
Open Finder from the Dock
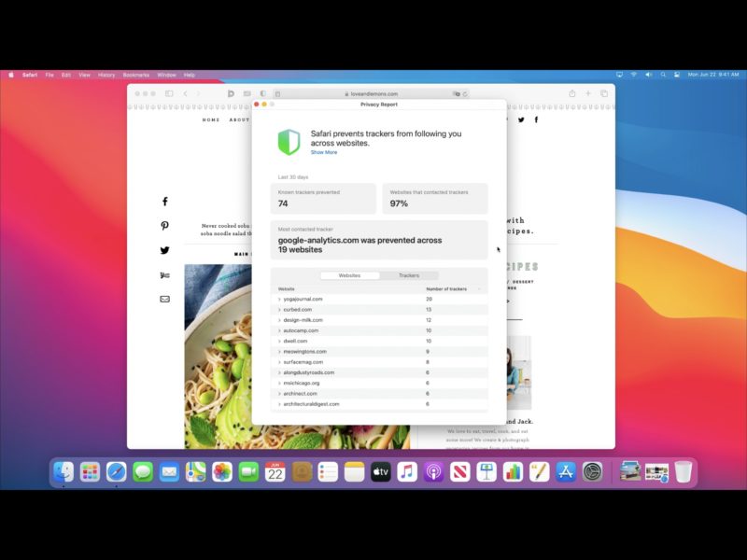click(x=63, y=472)
